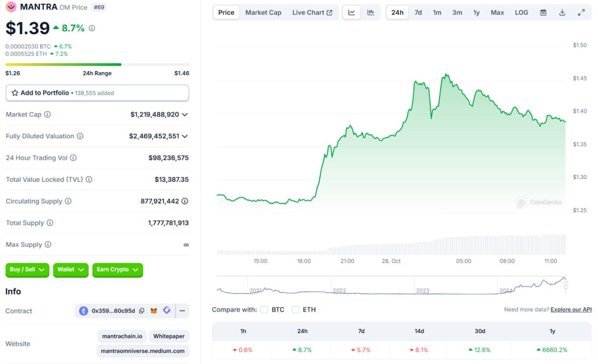Click the volume bars below the chart

coord(391,245)
